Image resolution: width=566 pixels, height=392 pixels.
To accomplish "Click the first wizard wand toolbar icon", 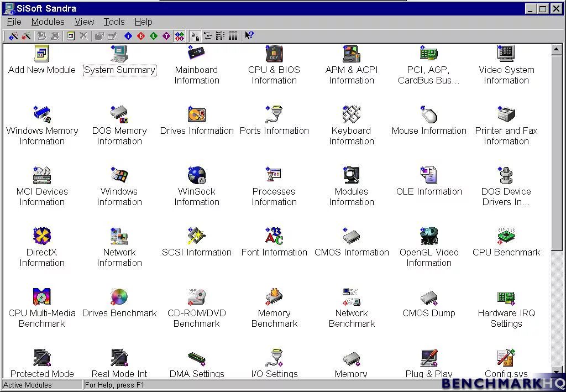I will point(13,36).
